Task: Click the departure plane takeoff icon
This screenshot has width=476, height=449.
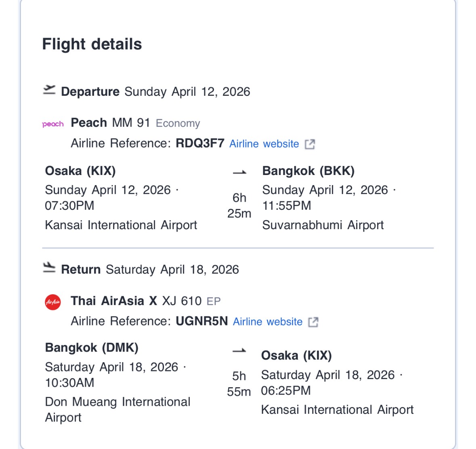Action: [49, 91]
